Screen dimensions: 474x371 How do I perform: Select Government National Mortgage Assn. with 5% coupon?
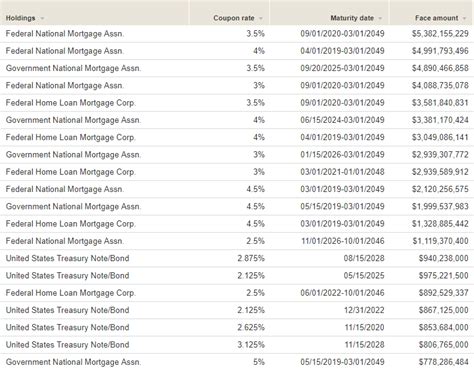(x=73, y=362)
